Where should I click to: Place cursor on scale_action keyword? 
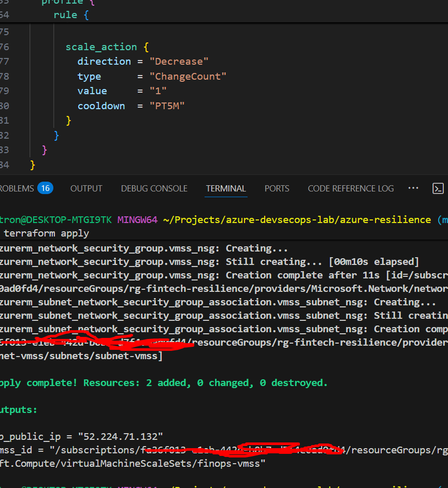101,47
